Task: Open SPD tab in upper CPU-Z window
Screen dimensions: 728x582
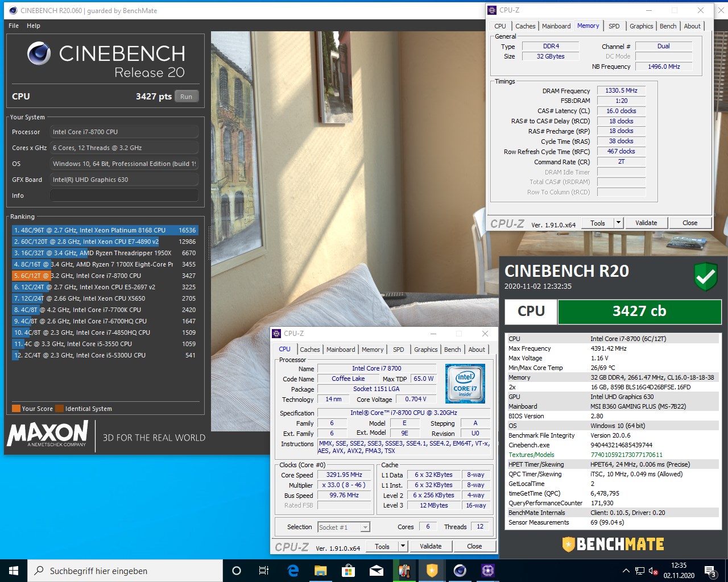Action: click(614, 26)
